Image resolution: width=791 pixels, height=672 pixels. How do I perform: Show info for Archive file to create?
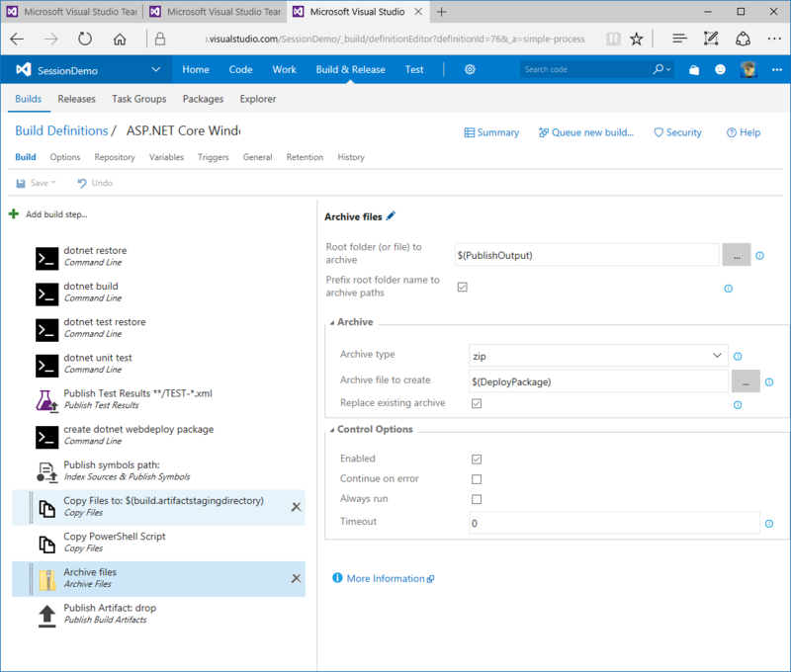769,382
